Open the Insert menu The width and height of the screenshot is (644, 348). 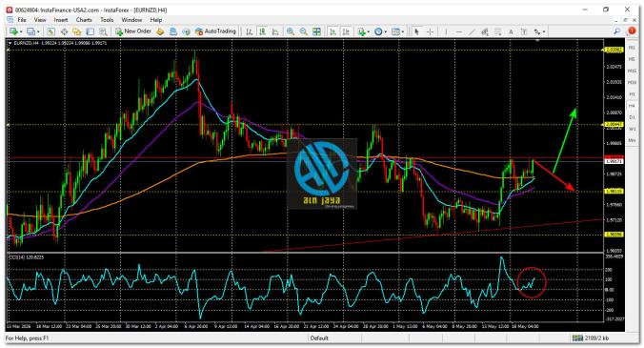click(x=61, y=20)
